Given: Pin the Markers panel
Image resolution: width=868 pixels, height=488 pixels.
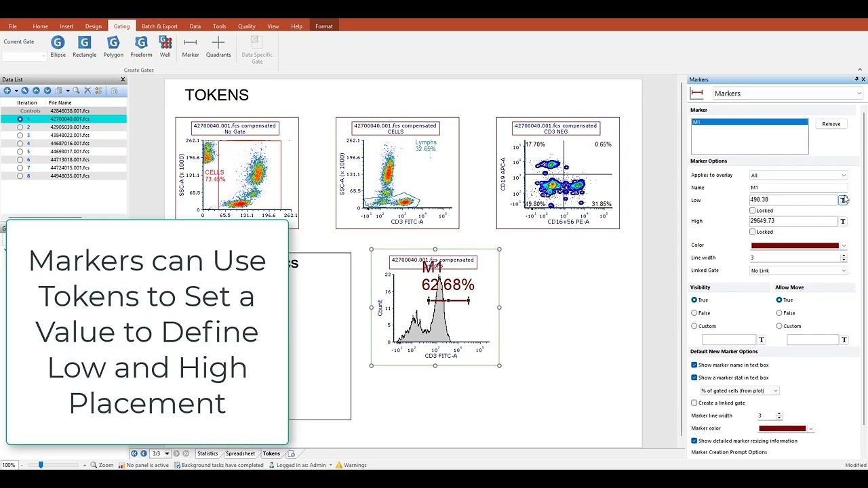Looking at the screenshot, I should click(856, 80).
